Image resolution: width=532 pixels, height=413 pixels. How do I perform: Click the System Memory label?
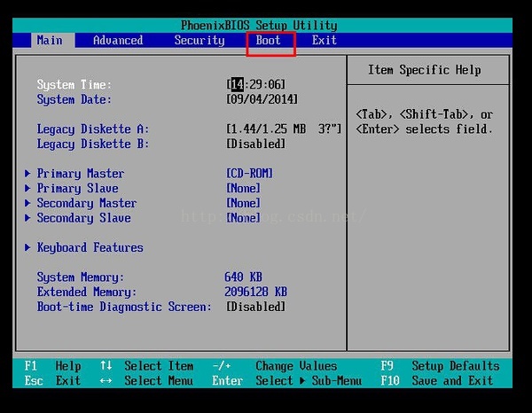81,277
